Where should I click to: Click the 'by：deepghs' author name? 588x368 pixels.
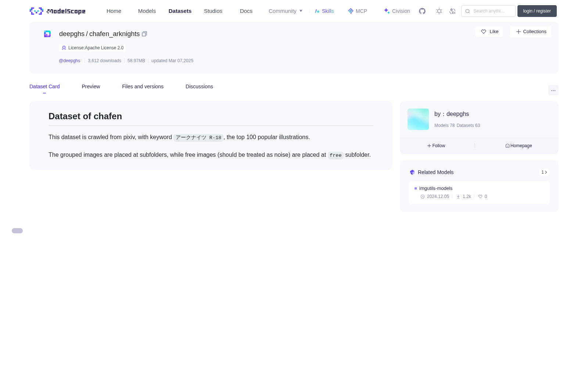452,114
